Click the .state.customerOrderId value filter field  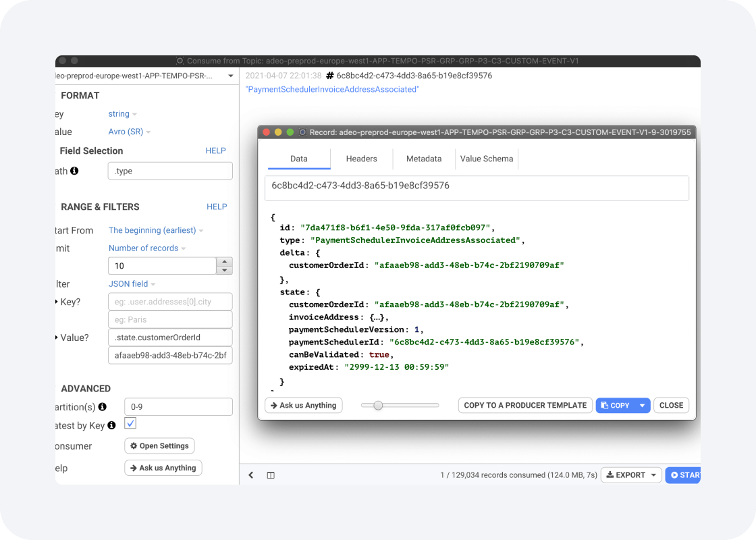pyautogui.click(x=169, y=337)
